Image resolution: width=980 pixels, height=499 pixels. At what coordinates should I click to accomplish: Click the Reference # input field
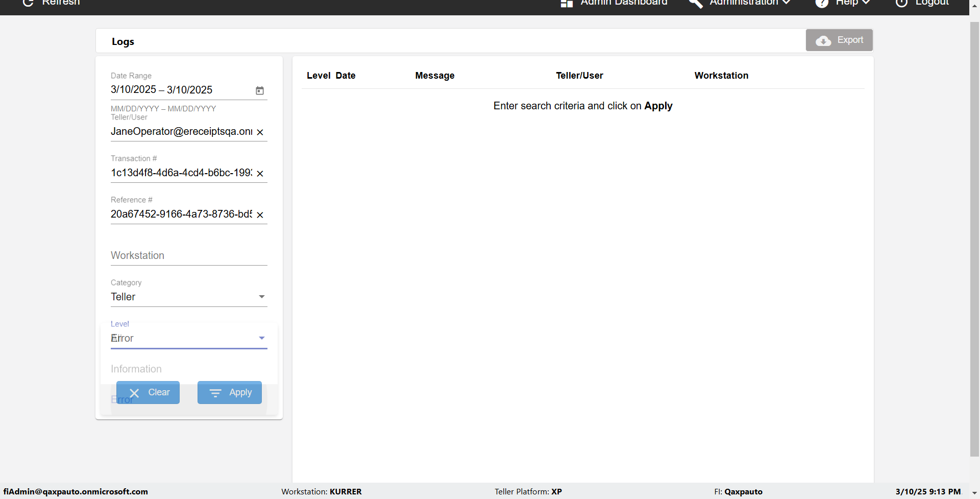182,215
